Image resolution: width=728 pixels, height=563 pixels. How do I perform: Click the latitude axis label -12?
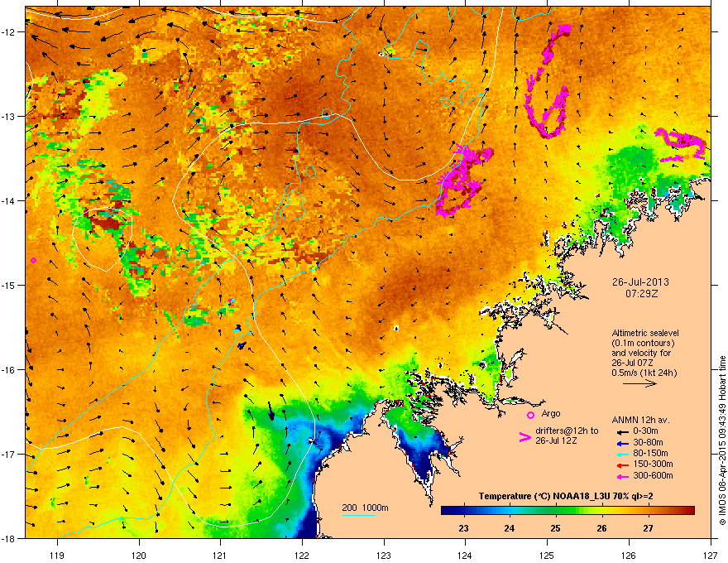click(9, 32)
